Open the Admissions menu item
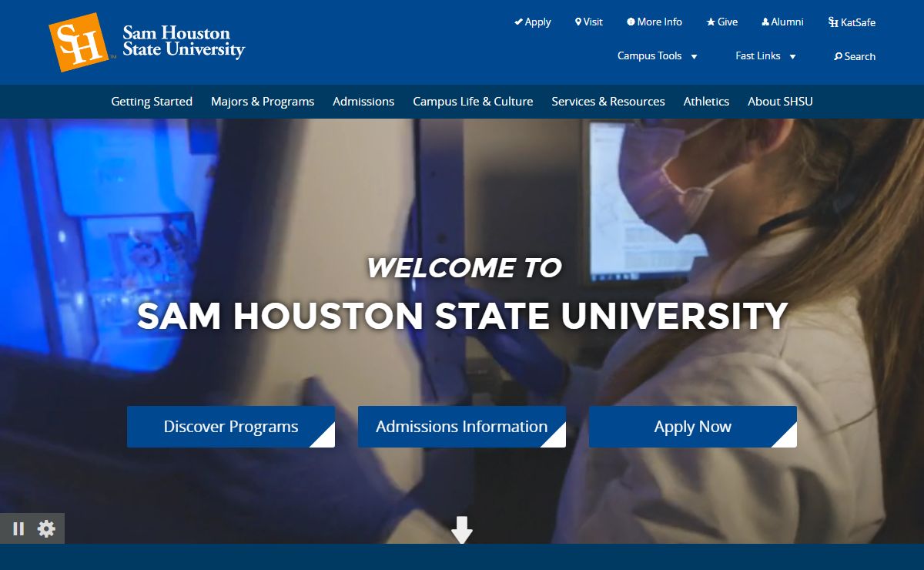Viewport: 924px width, 570px height. (x=363, y=102)
